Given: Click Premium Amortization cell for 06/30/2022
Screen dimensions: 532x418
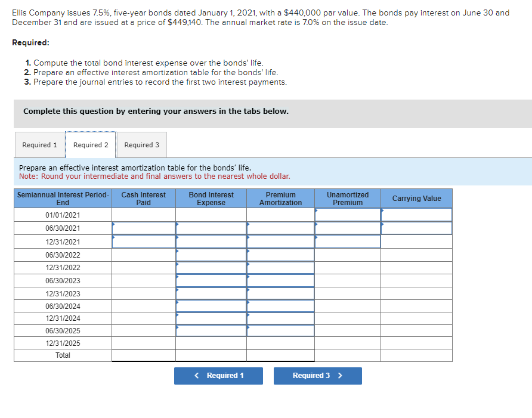Looking at the screenshot, I should click(280, 255).
